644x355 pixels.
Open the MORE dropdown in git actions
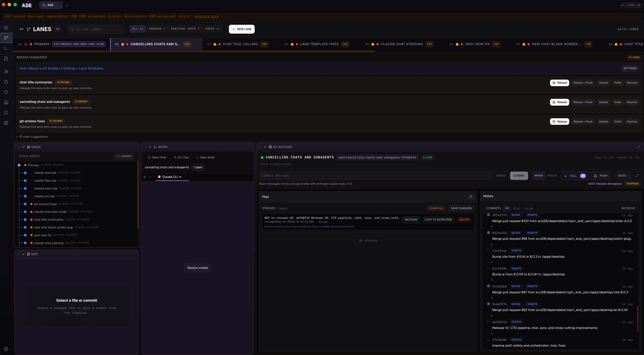click(x=623, y=176)
